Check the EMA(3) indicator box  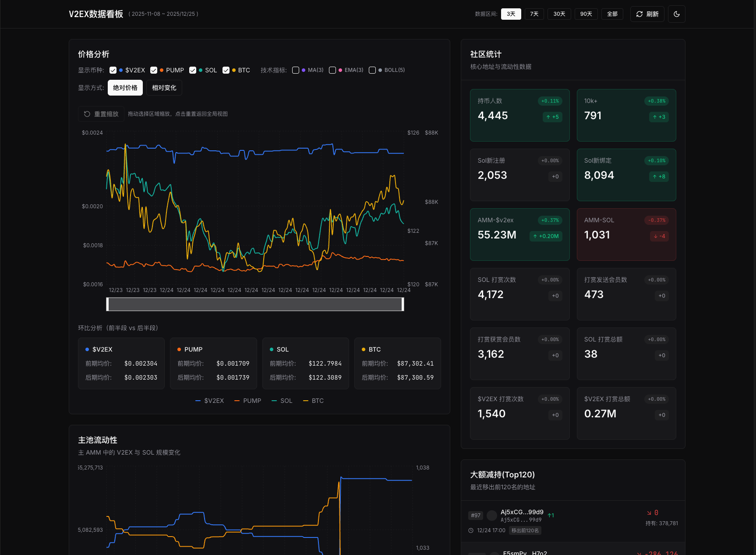click(x=332, y=70)
